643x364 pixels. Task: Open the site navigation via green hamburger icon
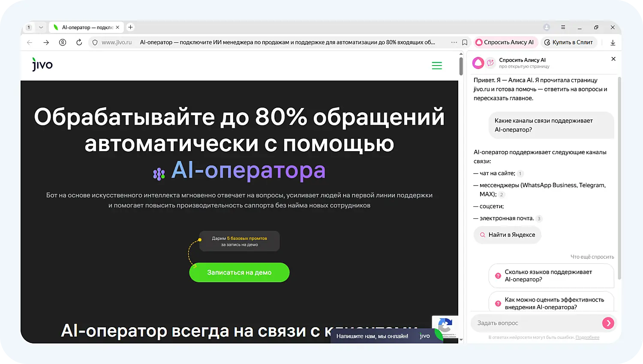[437, 66]
